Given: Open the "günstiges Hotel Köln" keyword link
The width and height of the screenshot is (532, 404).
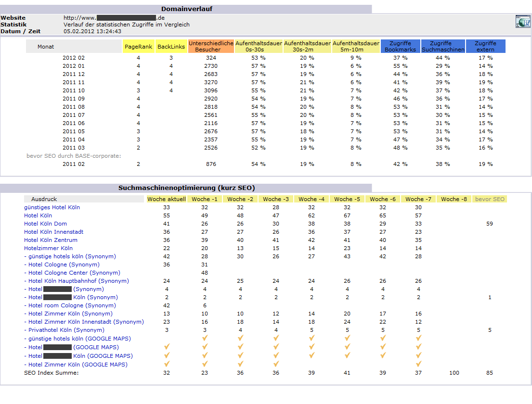Looking at the screenshot, I should tap(52, 207).
